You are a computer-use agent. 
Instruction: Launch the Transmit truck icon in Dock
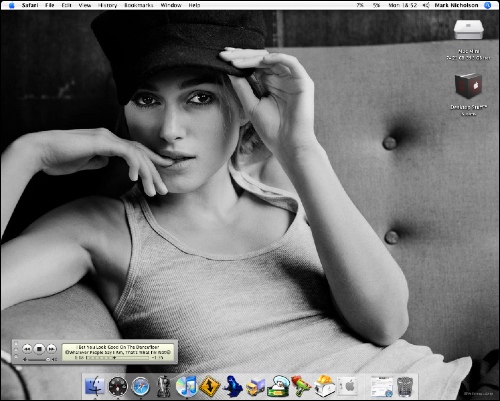(255, 387)
